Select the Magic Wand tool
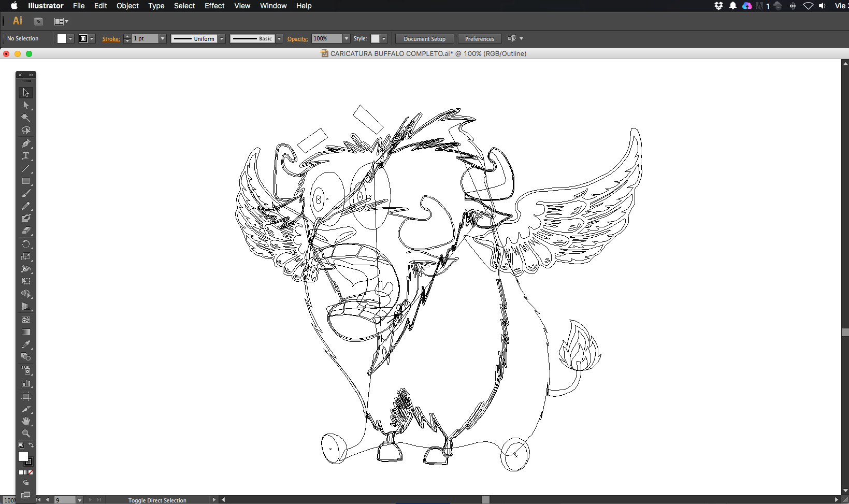Image resolution: width=849 pixels, height=504 pixels. pos(25,118)
